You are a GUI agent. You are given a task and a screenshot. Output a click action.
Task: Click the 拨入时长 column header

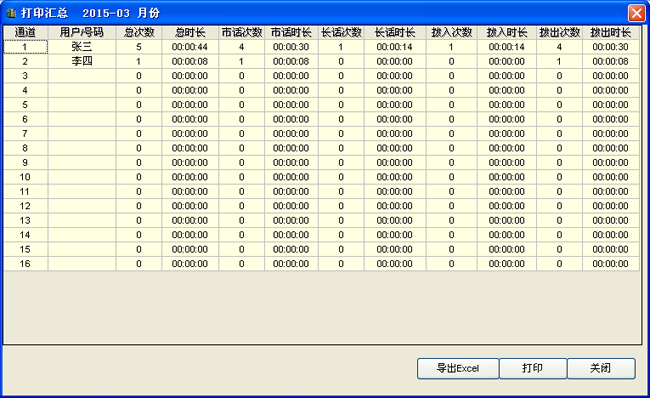coord(507,32)
